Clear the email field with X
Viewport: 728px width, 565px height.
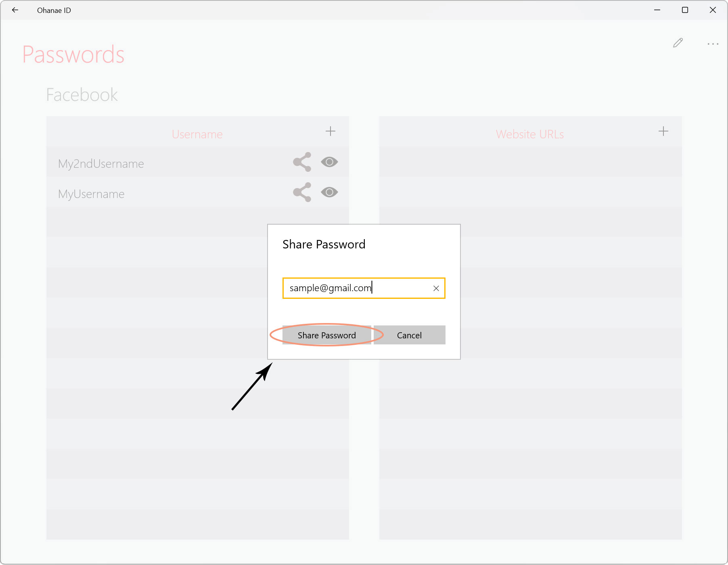click(436, 288)
